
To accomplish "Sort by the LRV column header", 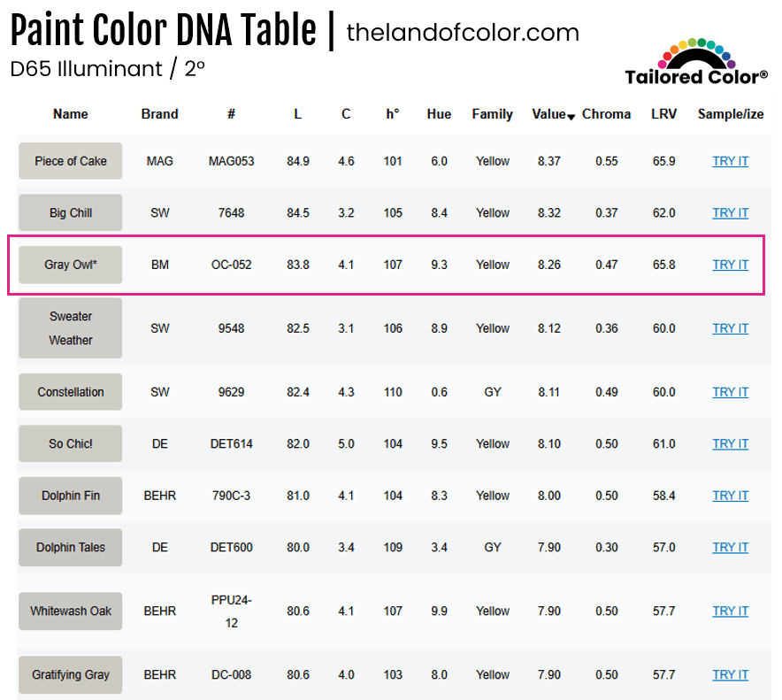I will pos(663,114).
